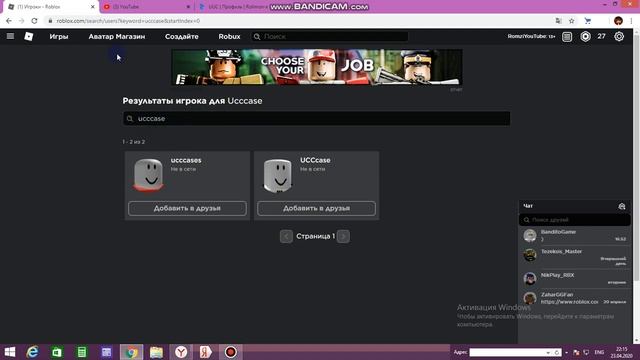
Task: Add ucccases as a friend
Action: 187,208
